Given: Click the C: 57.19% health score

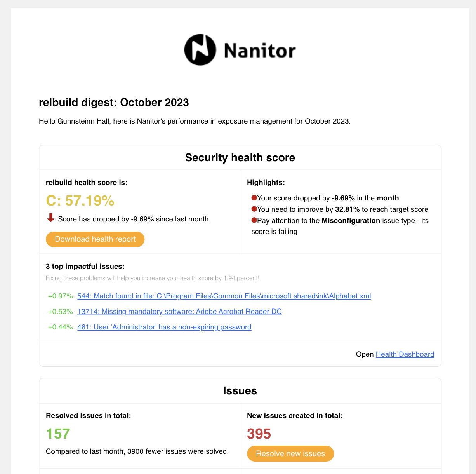Looking at the screenshot, I should tap(80, 201).
